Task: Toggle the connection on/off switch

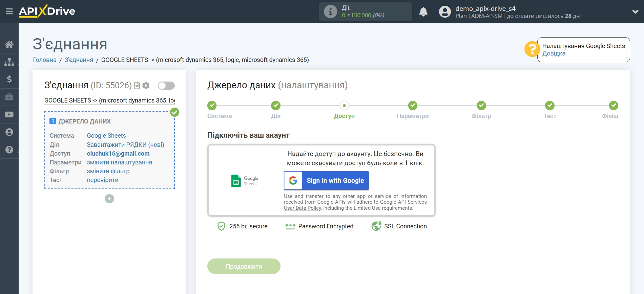Action: [x=166, y=86]
